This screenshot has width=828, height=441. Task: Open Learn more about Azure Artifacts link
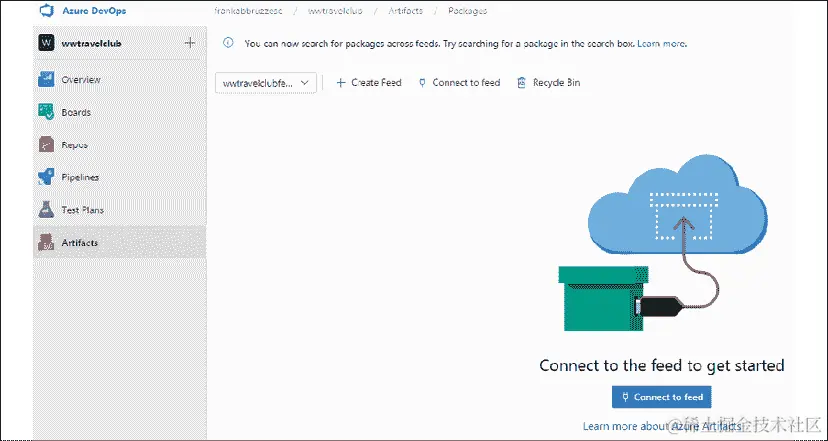coord(662,426)
